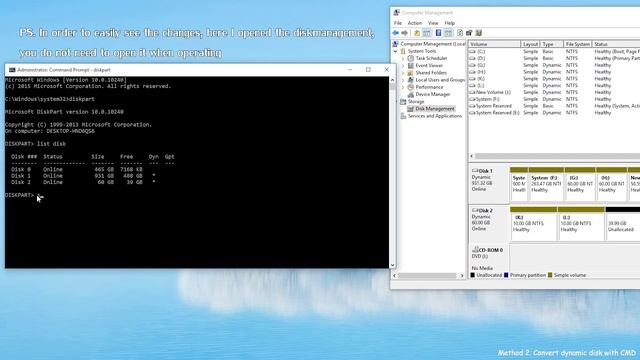The height and width of the screenshot is (360, 640).
Task: Sort by the File System column header
Action: [578, 44]
